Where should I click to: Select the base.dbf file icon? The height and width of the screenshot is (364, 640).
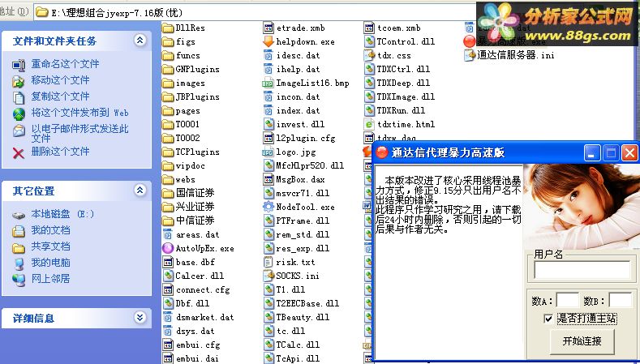(168, 262)
